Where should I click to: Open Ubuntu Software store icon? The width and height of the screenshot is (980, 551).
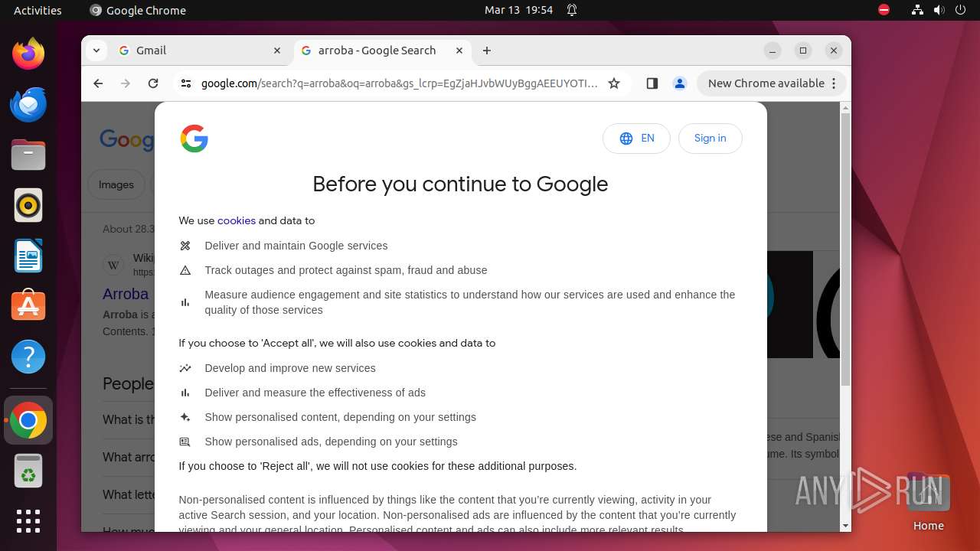pos(28,306)
